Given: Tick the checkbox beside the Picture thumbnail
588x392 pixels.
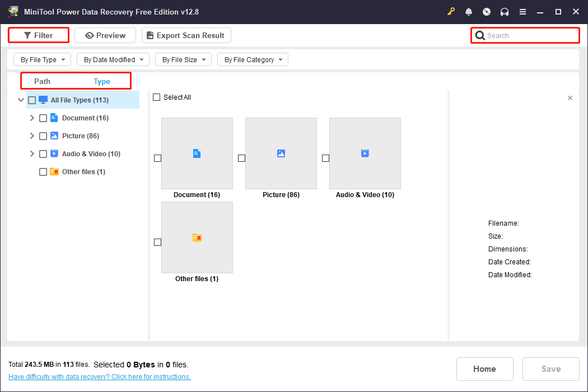Looking at the screenshot, I should [x=241, y=158].
